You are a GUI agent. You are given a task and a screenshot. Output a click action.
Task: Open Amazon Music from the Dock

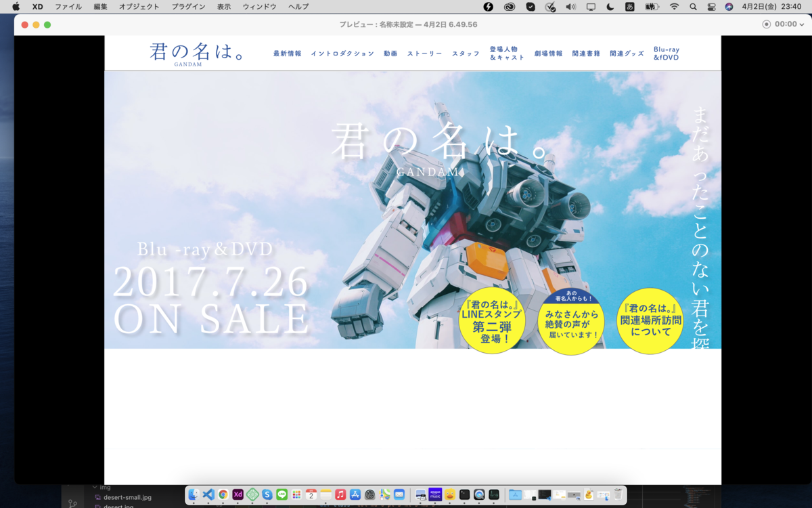tap(435, 494)
